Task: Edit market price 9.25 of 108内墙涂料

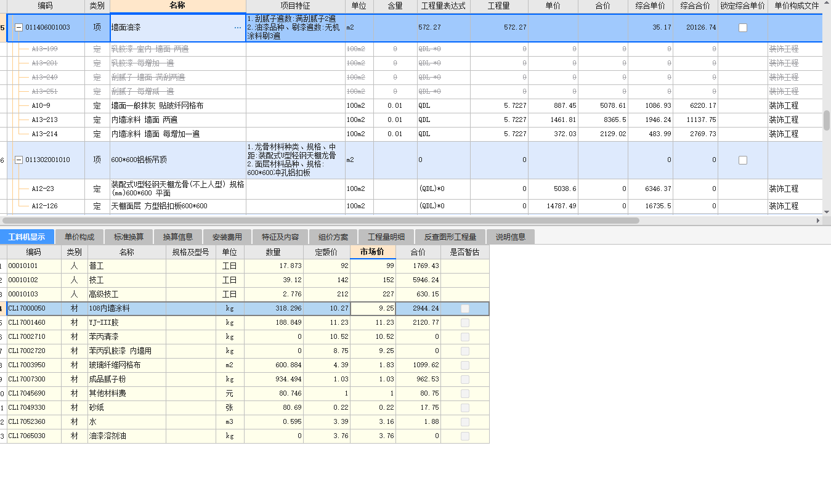Action: pyautogui.click(x=373, y=309)
